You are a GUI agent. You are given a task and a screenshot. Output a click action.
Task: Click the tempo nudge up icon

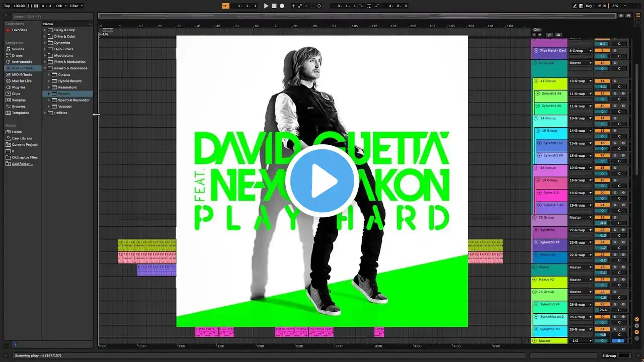36,6
